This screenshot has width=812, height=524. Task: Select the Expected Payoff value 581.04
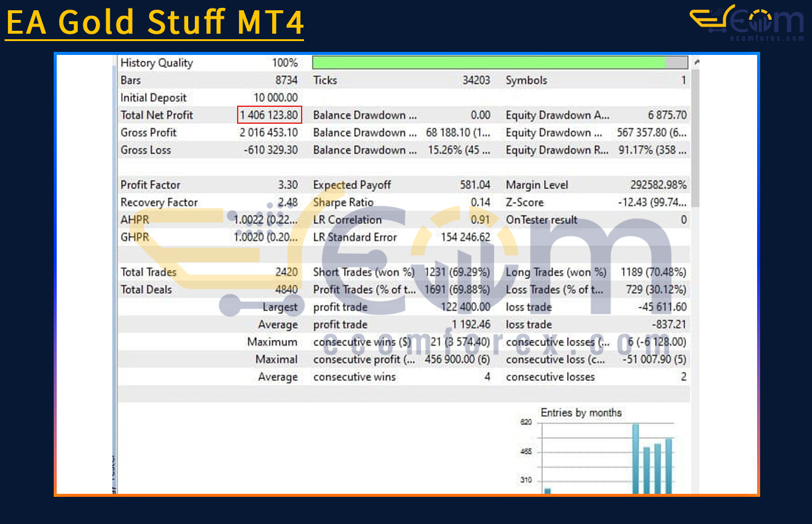click(475, 185)
